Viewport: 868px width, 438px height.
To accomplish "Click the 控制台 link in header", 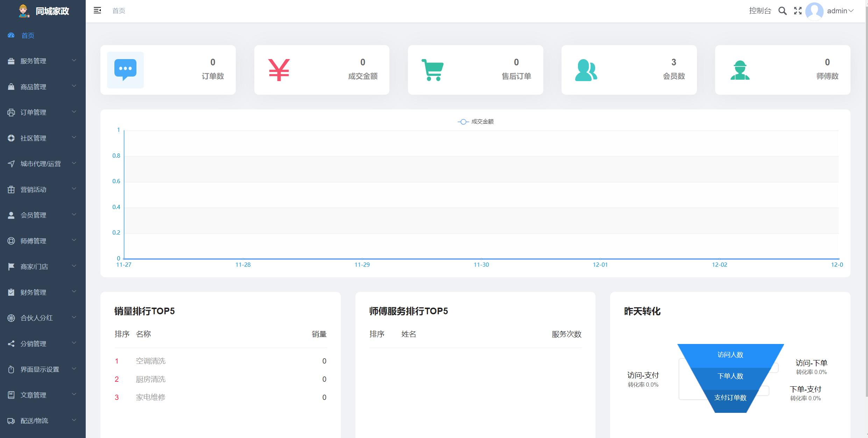I will [x=760, y=11].
